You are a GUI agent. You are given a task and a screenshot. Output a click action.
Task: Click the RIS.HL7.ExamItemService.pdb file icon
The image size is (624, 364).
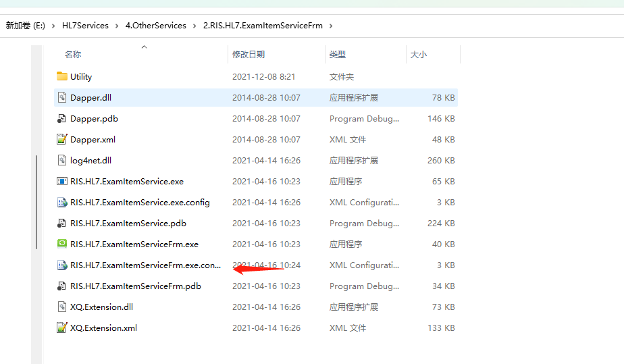[61, 223]
